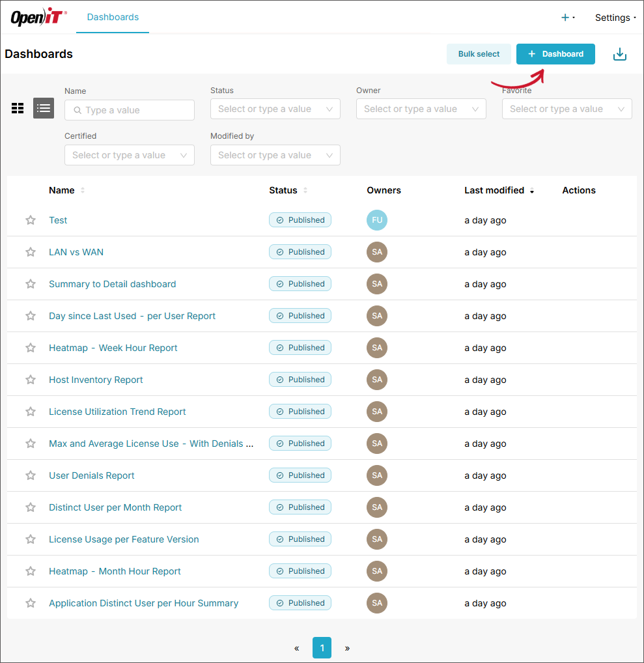Open Distinct User per Month Report

click(115, 507)
